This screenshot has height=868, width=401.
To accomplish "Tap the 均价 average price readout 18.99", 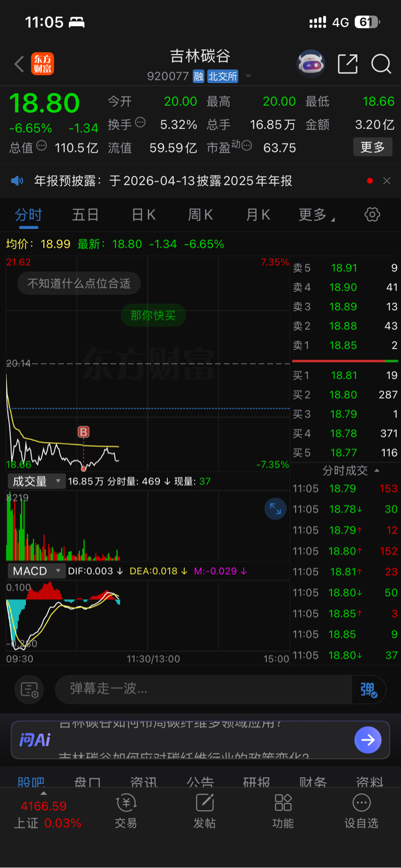I will click(x=38, y=244).
